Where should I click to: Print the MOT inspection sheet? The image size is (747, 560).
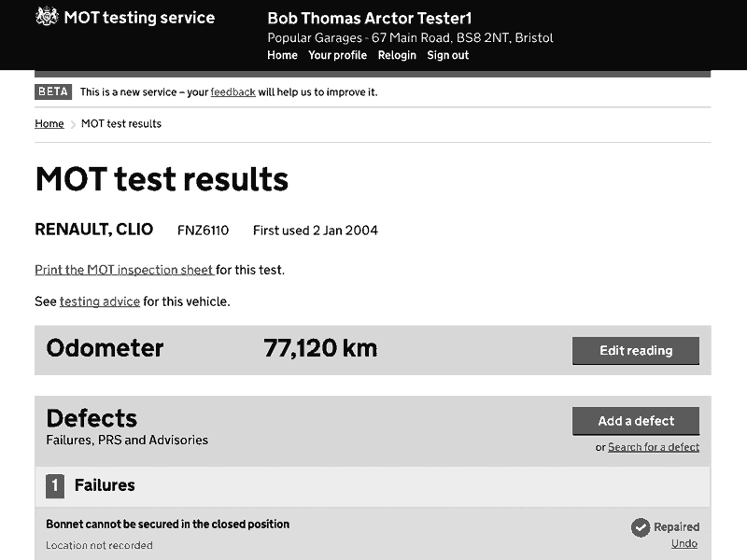point(124,270)
